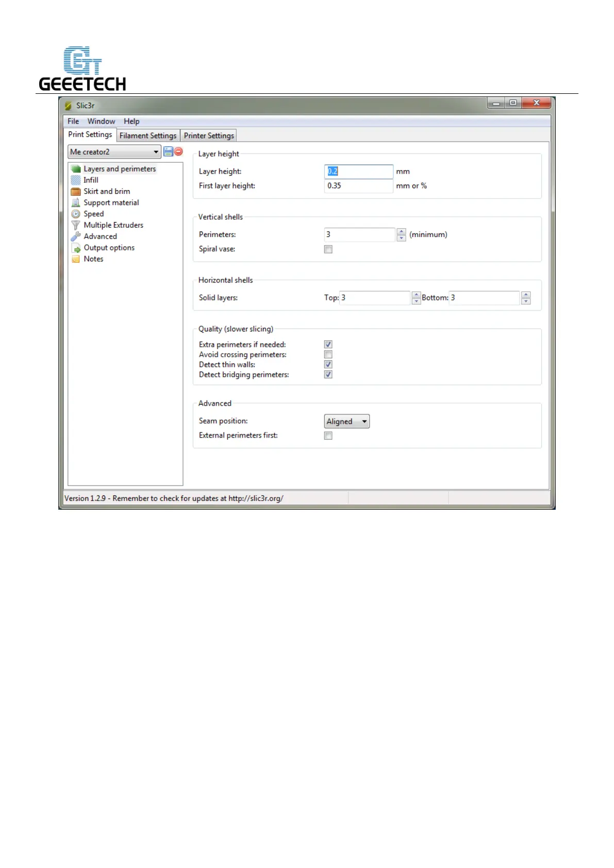Click the Layer height input field
This screenshot has width=614, height=868.
359,172
